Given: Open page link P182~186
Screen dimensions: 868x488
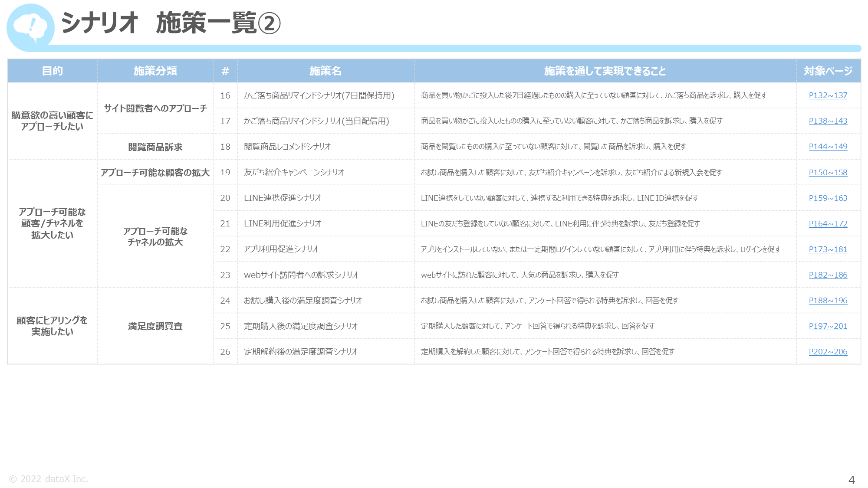Looking at the screenshot, I should click(x=828, y=275).
